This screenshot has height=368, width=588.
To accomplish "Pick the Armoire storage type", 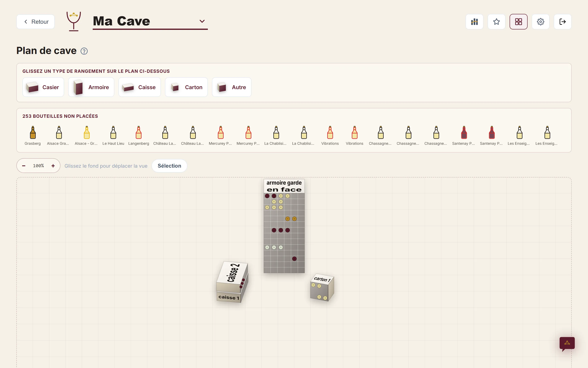I will (91, 87).
